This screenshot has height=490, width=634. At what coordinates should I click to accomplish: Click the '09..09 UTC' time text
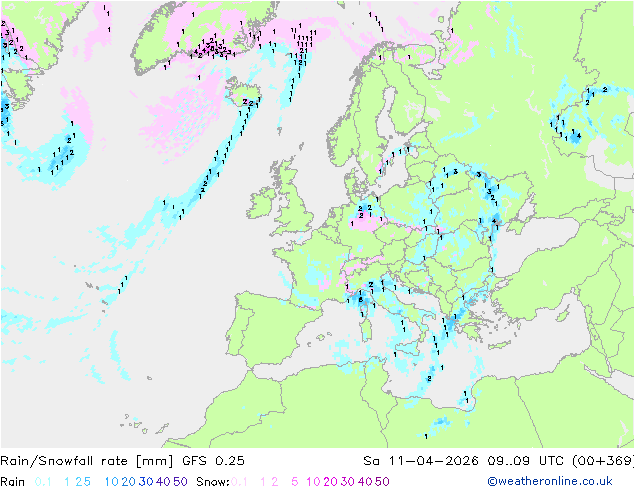click(x=525, y=461)
